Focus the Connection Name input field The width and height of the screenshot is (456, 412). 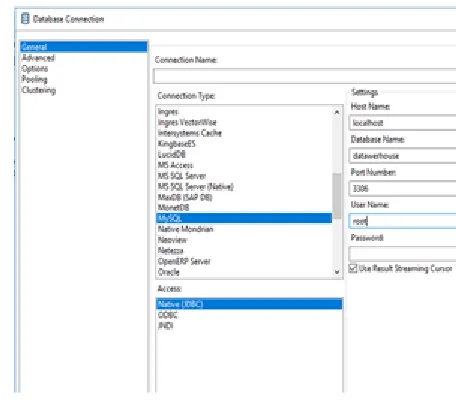[305, 76]
